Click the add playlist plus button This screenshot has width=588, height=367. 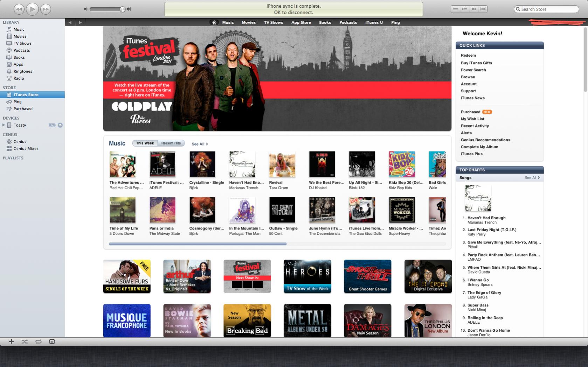coord(11,341)
